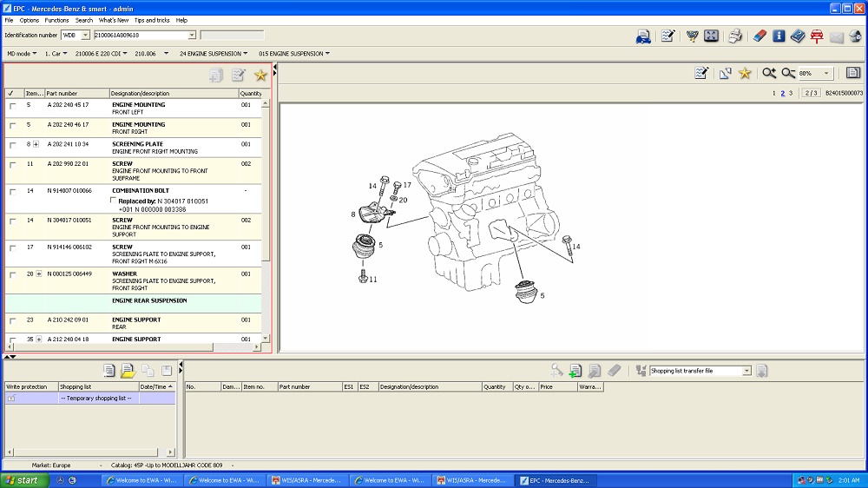Viewport: 868px width, 488px height.
Task: Open the 1. Car dropdown
Action: click(x=56, y=54)
